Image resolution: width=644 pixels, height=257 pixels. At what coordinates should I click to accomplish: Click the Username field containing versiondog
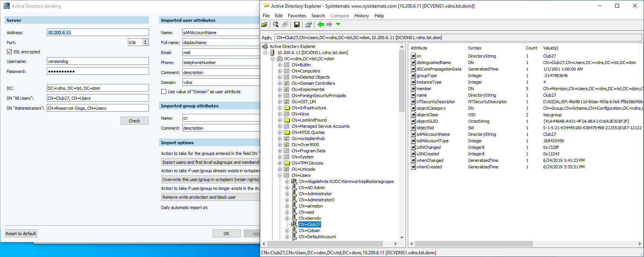(x=98, y=61)
